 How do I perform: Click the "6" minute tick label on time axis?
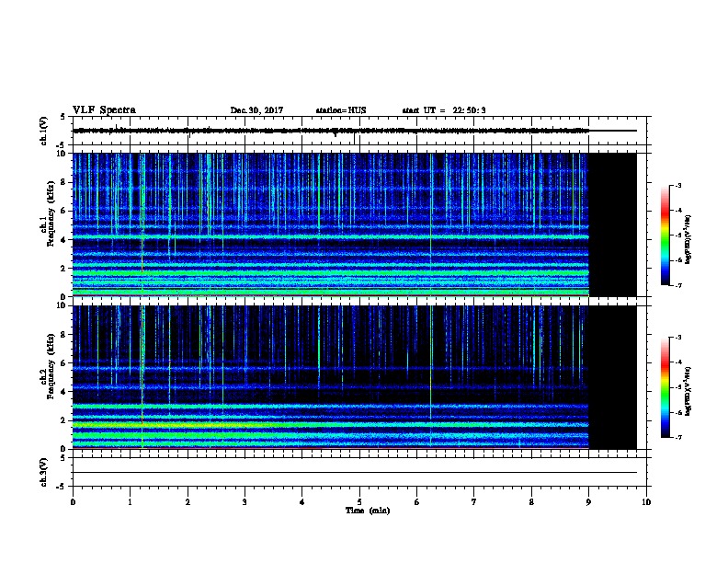[x=416, y=502]
